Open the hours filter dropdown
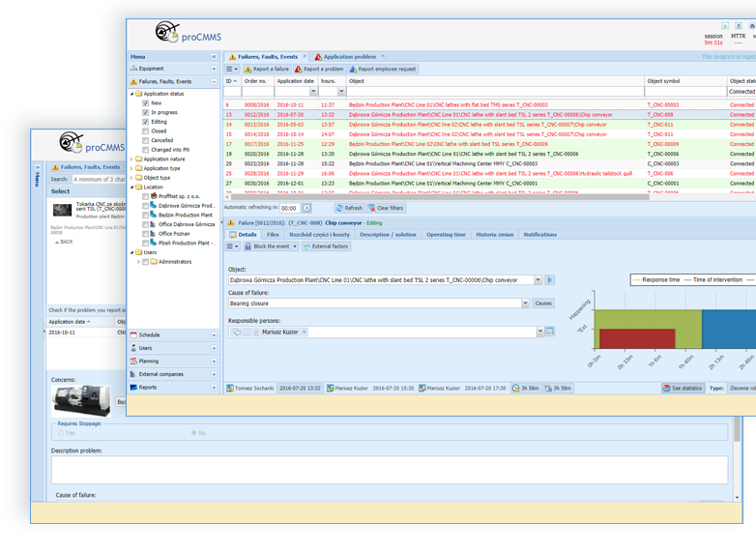The width and height of the screenshot is (756, 550). click(341, 91)
